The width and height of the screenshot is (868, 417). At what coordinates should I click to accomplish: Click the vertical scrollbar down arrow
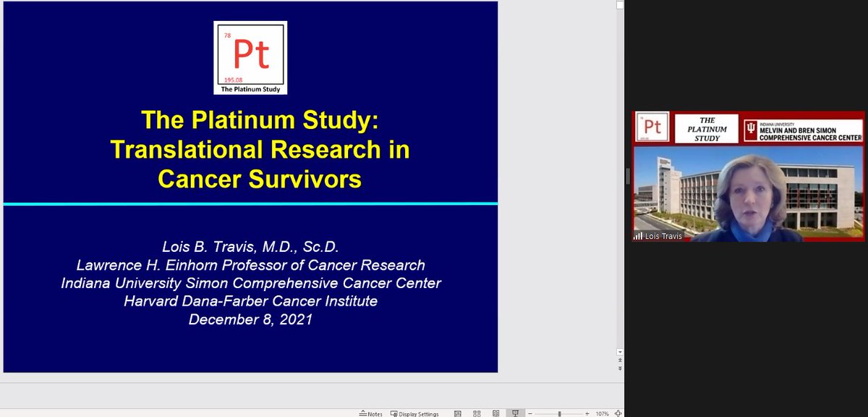[620, 352]
